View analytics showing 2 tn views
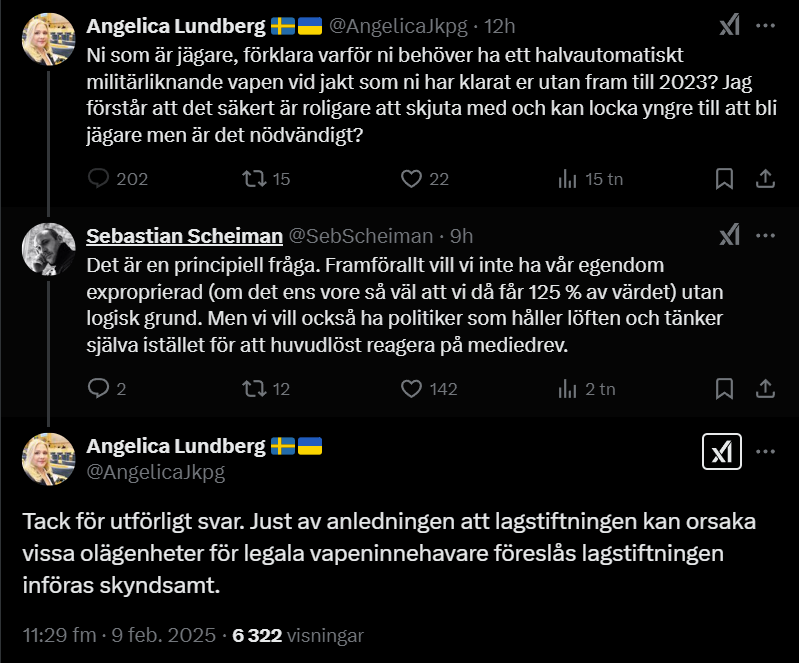 click(567, 389)
